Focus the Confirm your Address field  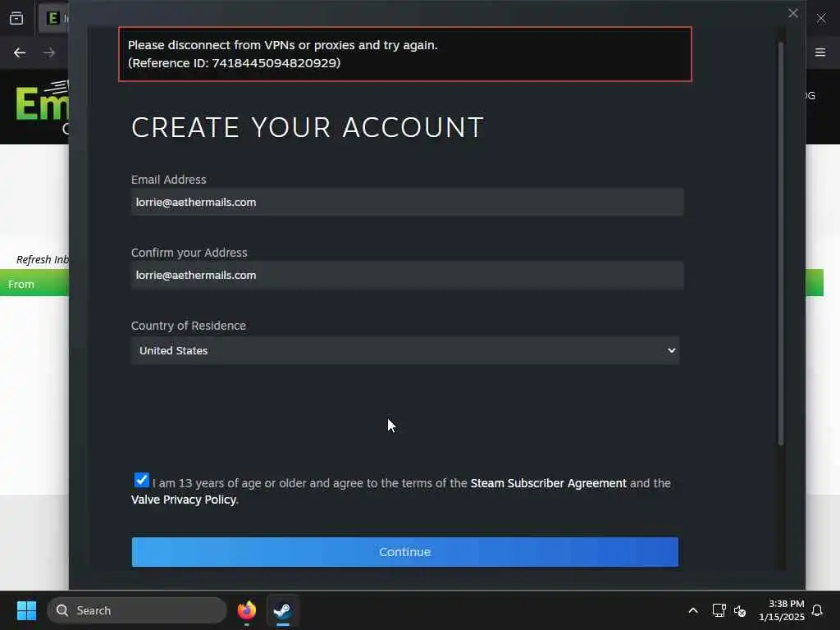pos(407,276)
